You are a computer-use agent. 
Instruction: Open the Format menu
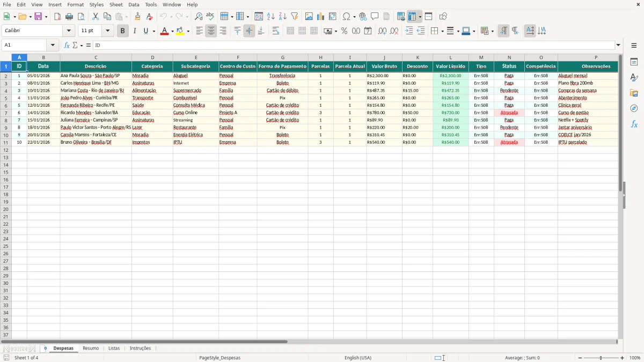75,4
